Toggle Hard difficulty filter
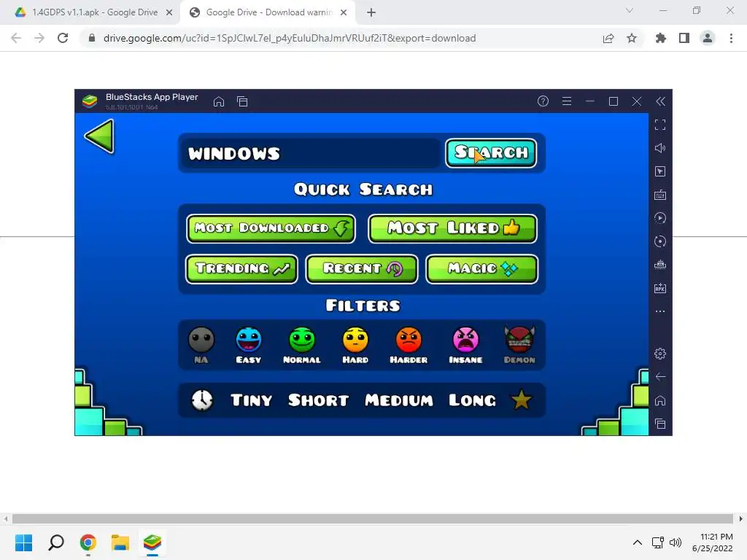Viewport: 747px width, 560px height. point(355,345)
